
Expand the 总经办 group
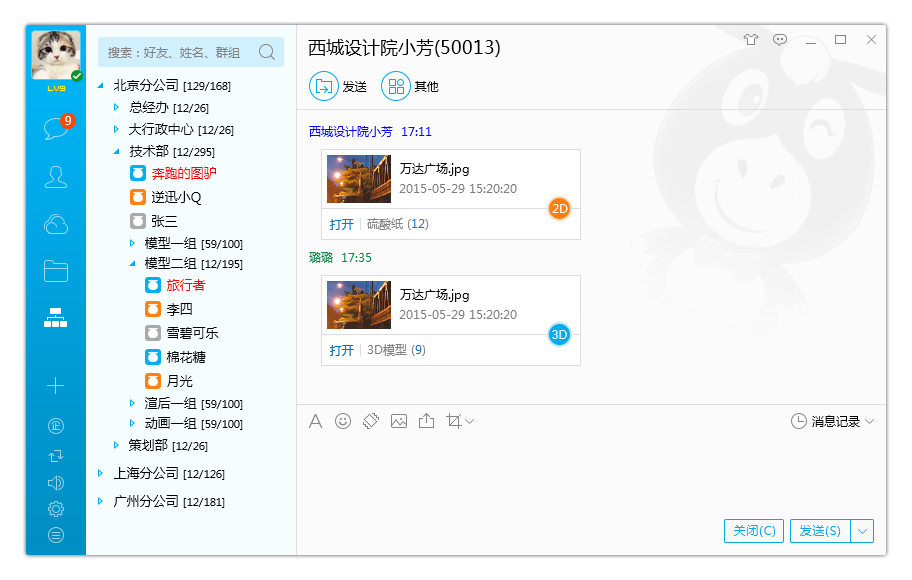click(x=116, y=107)
